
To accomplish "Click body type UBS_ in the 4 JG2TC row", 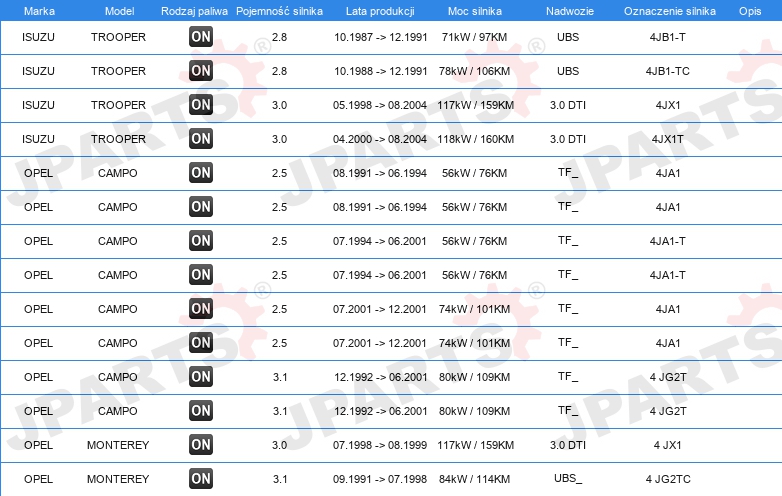I will [x=568, y=479].
